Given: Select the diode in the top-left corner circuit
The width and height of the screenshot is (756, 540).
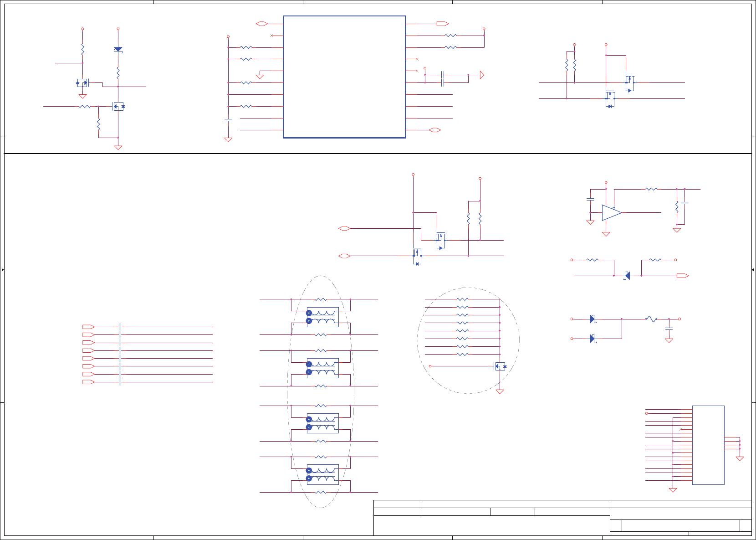Looking at the screenshot, I should point(118,49).
